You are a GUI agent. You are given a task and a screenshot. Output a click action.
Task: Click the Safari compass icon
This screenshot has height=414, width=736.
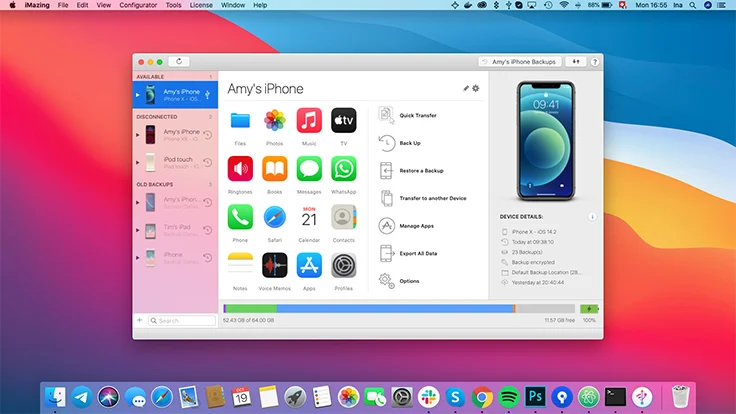pyautogui.click(x=275, y=217)
